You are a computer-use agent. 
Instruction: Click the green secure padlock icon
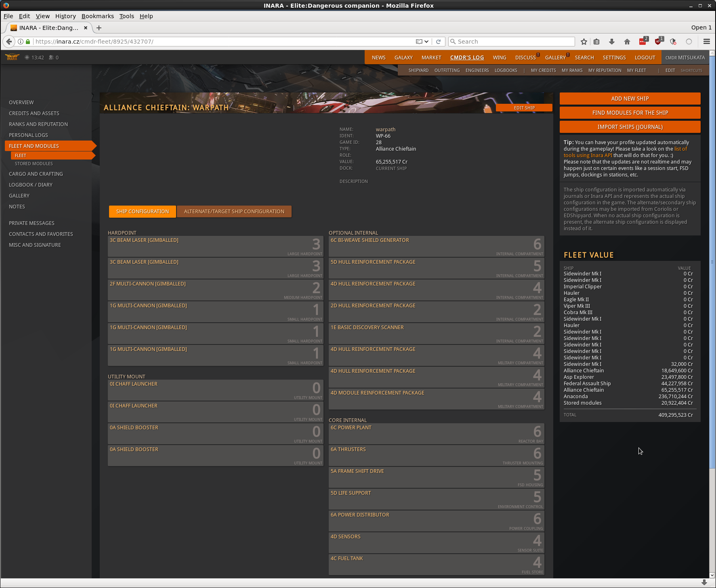click(28, 42)
